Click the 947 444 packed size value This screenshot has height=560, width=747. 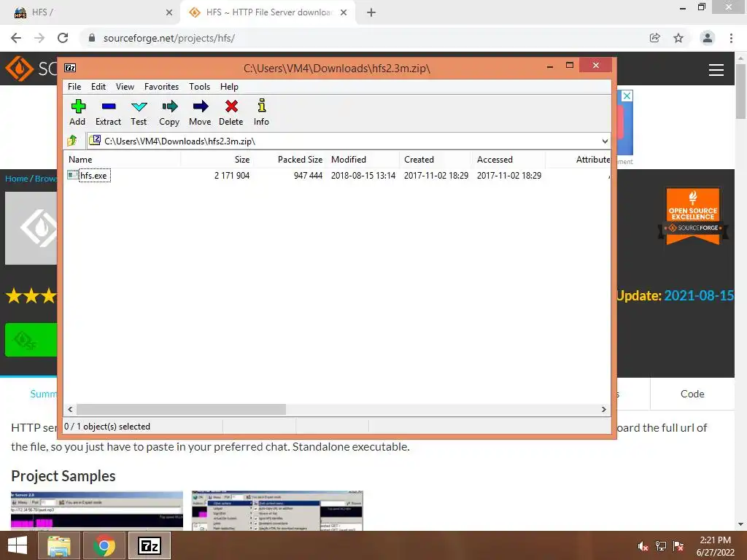pos(309,175)
